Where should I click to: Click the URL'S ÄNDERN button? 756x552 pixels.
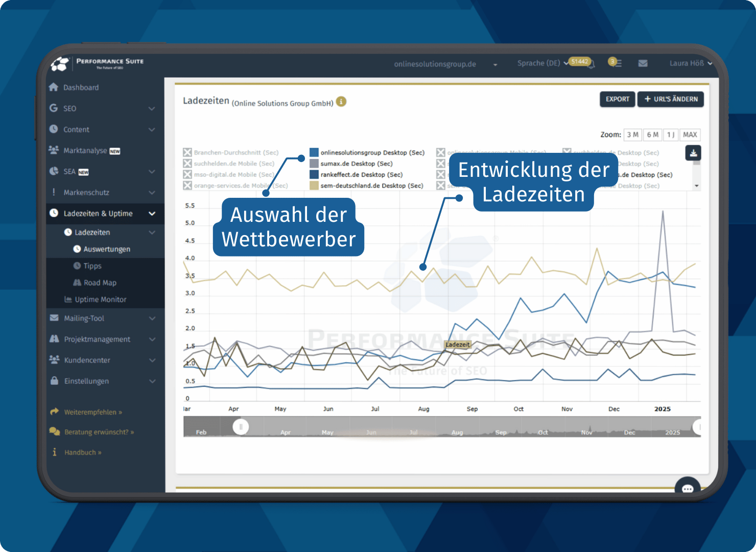click(671, 99)
